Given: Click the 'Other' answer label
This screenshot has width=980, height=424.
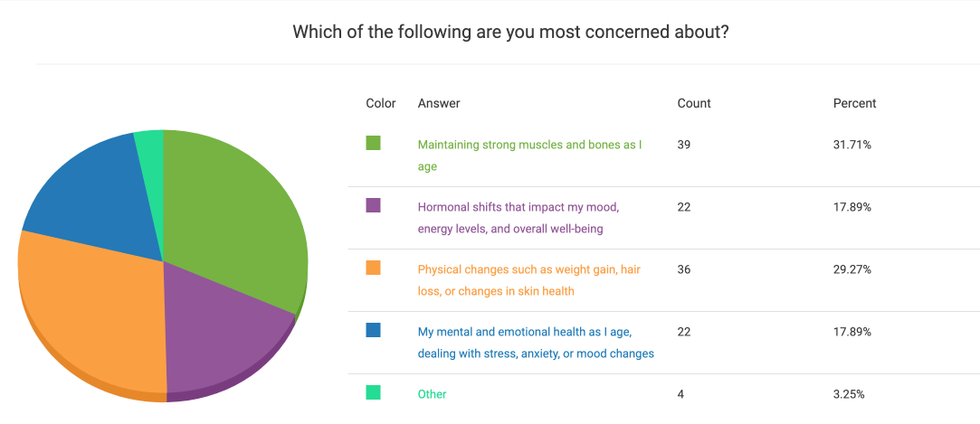Looking at the screenshot, I should [x=432, y=394].
